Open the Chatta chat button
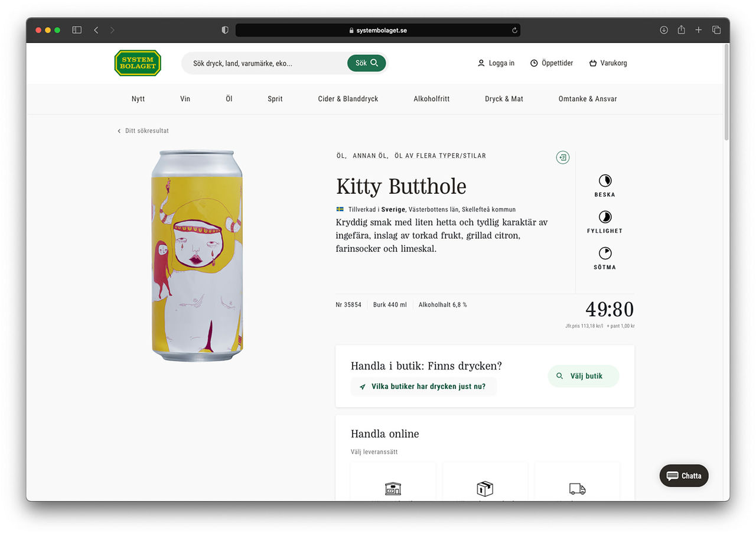756x536 pixels. click(684, 476)
